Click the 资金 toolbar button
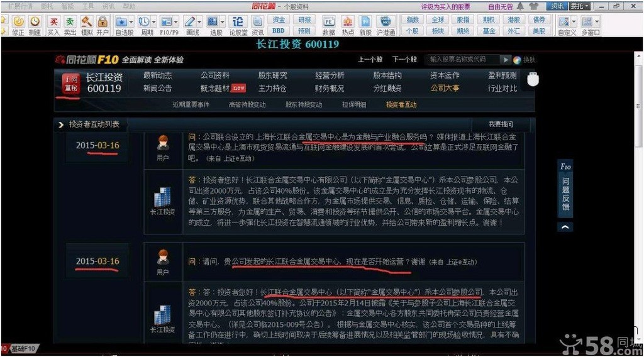 click(279, 19)
